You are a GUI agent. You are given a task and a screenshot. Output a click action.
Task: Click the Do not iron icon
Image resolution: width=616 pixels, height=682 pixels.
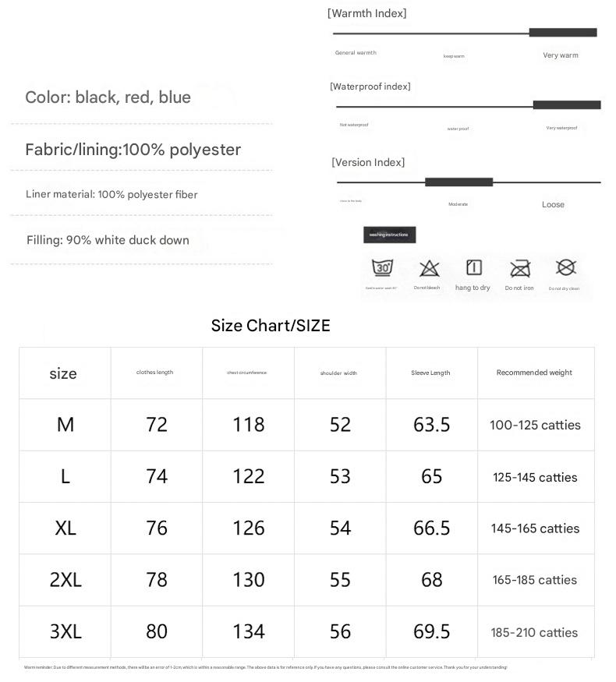click(x=519, y=269)
